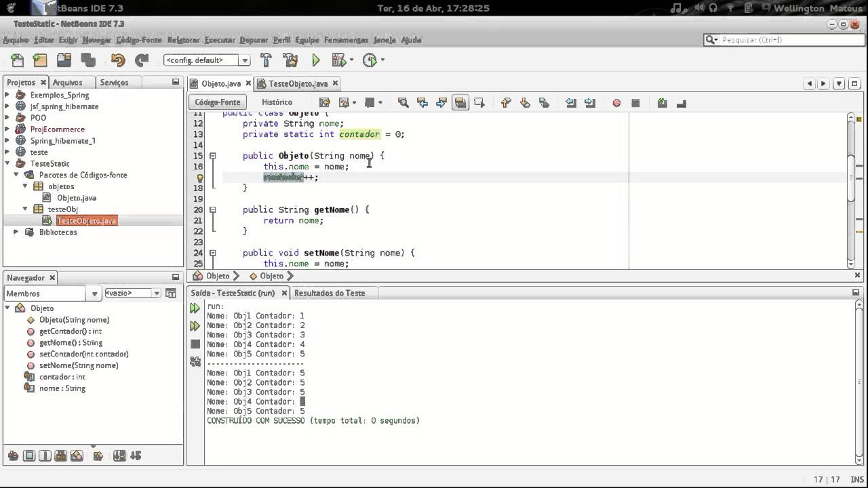Toggle Rectangular Selection in editor toolbar
Screen dimensions: 868x488
point(479,103)
